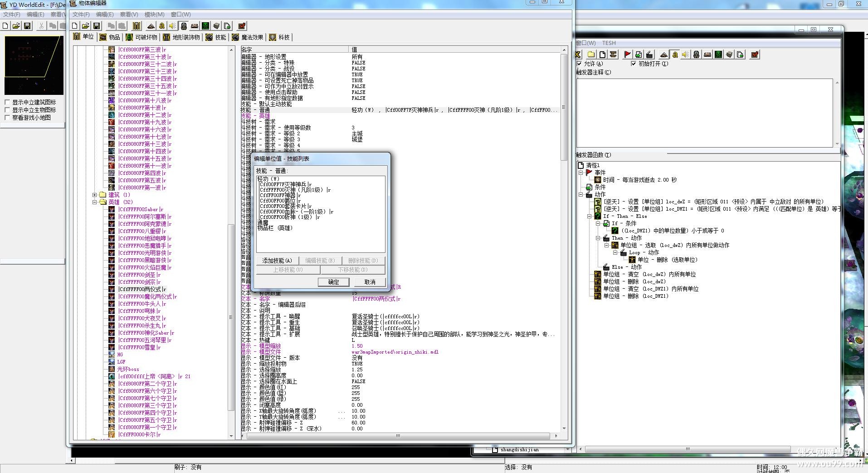The height and width of the screenshot is (473, 868).
Task: Click New icon in Object Editor toolbar
Action: tap(75, 26)
